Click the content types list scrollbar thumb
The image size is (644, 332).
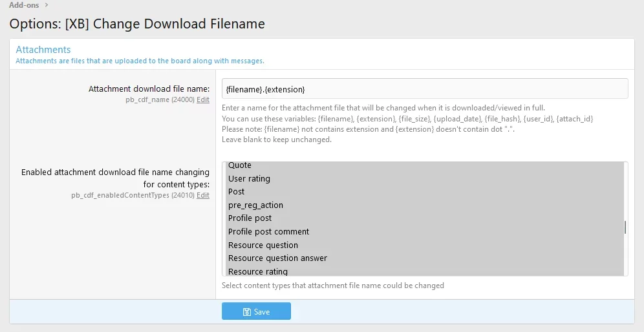625,227
